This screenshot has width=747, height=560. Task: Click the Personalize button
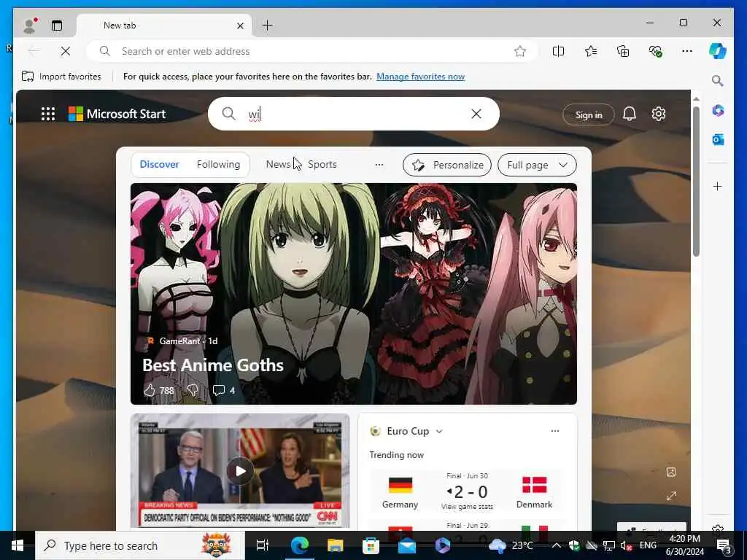click(447, 165)
